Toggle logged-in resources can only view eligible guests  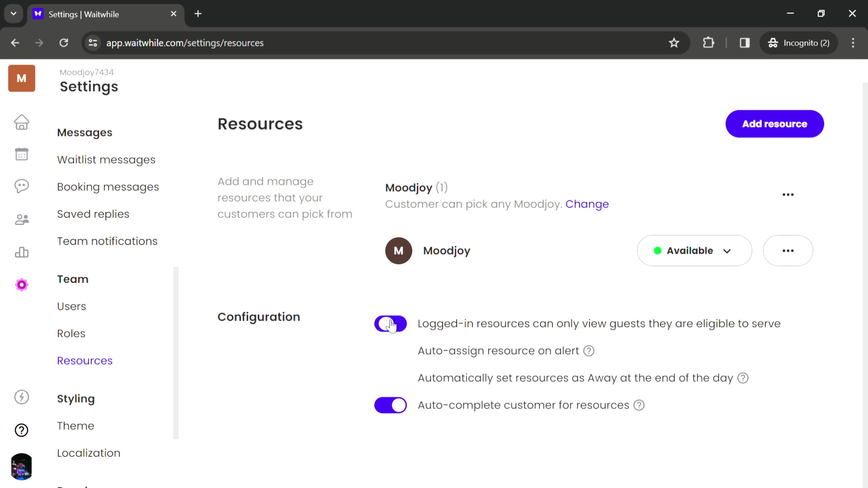[x=390, y=324]
